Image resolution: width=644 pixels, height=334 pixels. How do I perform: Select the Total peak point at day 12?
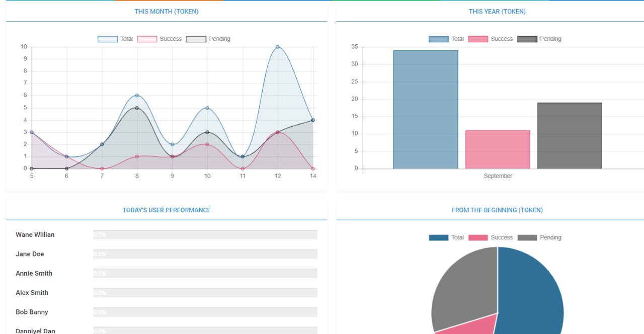[277, 47]
